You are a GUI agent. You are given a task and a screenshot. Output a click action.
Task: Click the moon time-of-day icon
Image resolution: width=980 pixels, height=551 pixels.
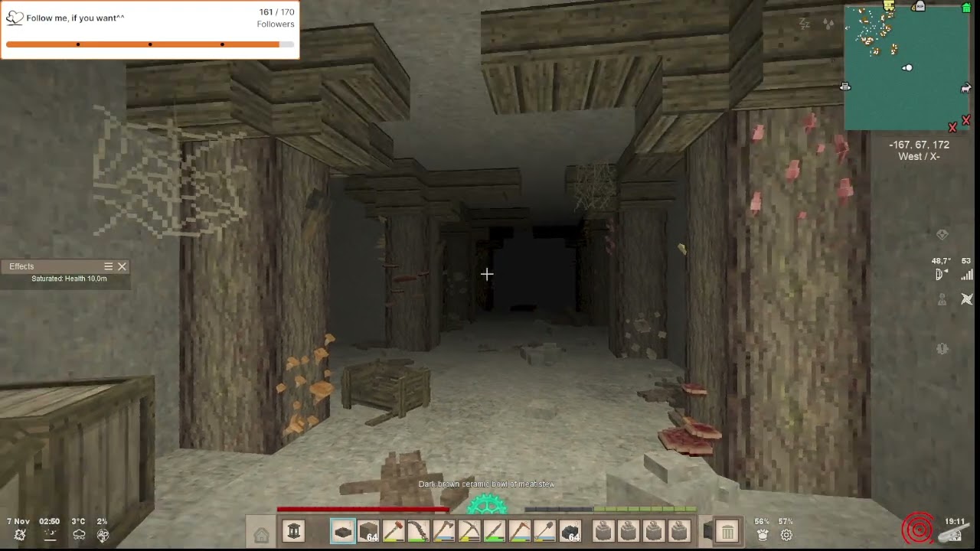(x=50, y=535)
